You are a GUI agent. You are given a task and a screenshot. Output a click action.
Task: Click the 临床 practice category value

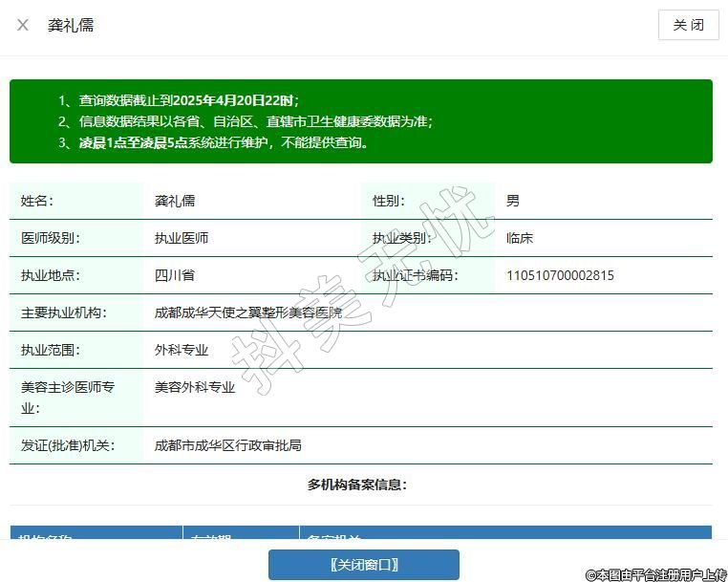pos(520,238)
